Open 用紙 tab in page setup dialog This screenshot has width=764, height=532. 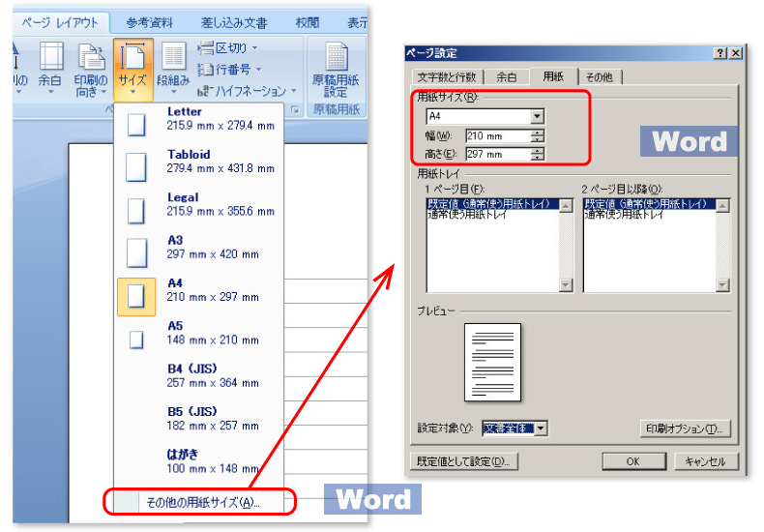553,76
